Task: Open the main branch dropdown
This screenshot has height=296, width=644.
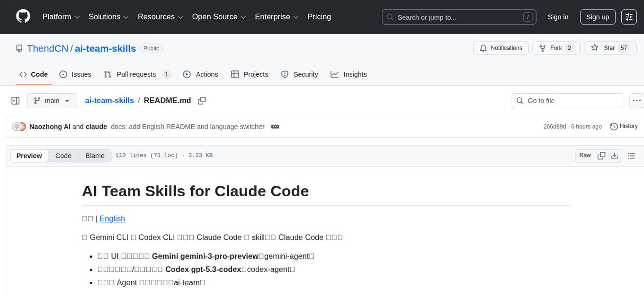Action: (52, 101)
